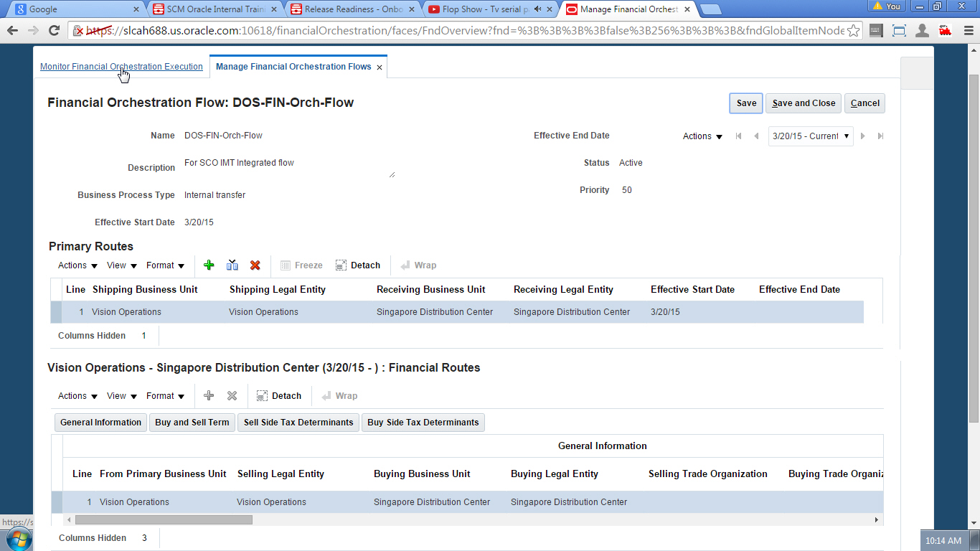Switch to the SCM Oracle Internal Training tab
Image resolution: width=980 pixels, height=551 pixels.
(x=215, y=9)
